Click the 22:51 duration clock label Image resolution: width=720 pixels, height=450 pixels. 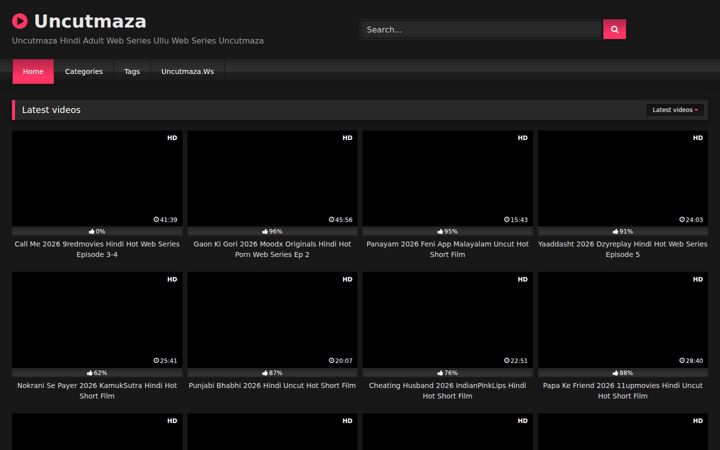coord(516,361)
